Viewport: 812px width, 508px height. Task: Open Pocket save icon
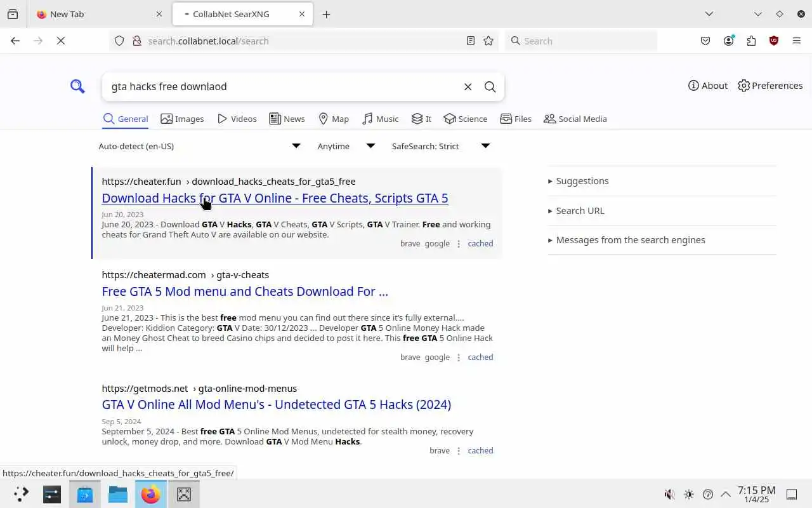click(705, 41)
